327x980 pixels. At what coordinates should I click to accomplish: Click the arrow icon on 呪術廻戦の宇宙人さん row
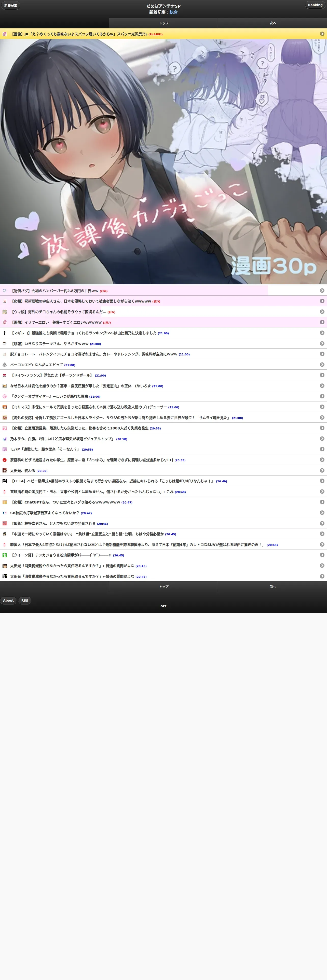coord(322,301)
